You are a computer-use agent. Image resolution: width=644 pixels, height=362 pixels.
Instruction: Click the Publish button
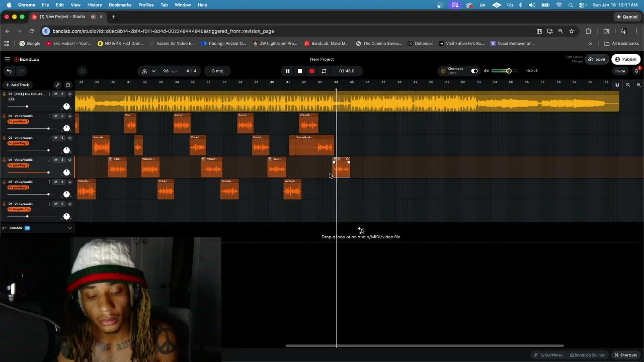[626, 59]
